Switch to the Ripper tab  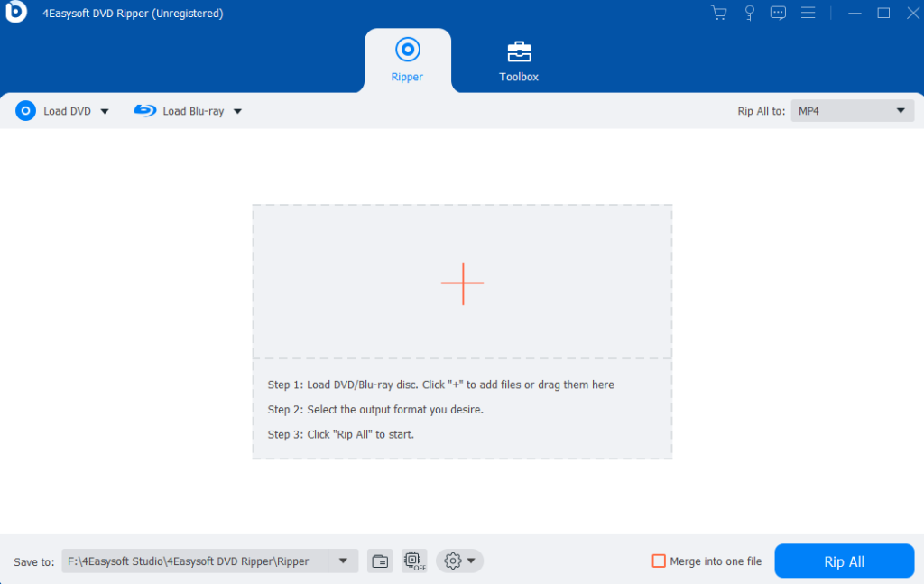pyautogui.click(x=407, y=60)
